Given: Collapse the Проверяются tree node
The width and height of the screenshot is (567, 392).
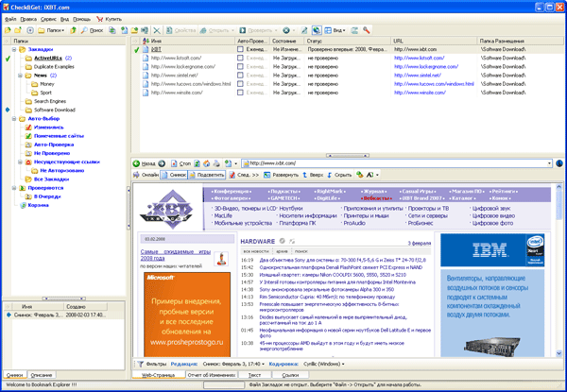Looking at the screenshot, I should click(x=14, y=188).
